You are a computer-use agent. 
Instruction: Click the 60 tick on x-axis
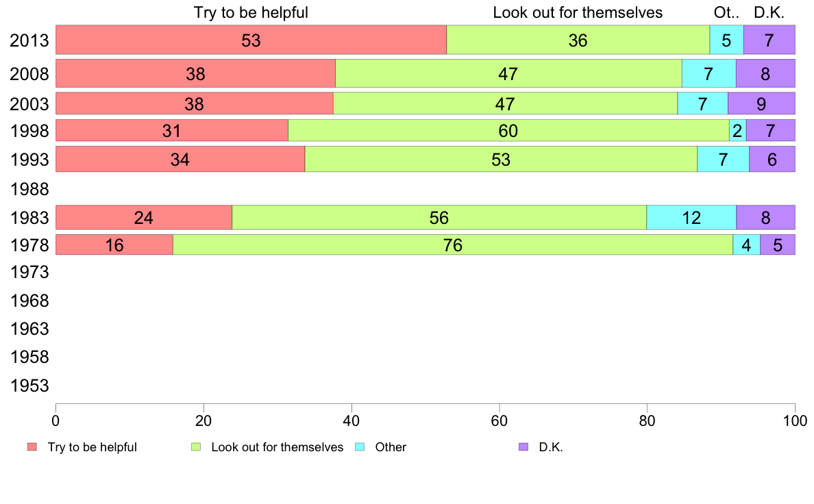point(499,420)
